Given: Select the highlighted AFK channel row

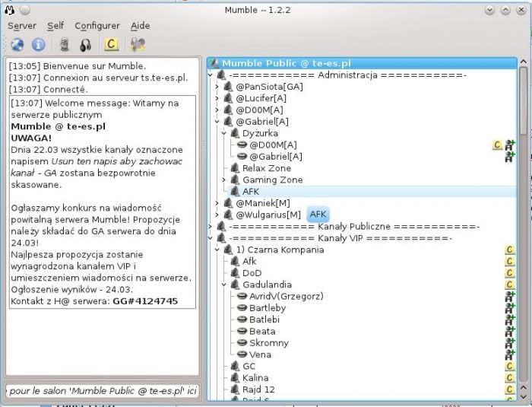Looking at the screenshot, I should [372, 191].
